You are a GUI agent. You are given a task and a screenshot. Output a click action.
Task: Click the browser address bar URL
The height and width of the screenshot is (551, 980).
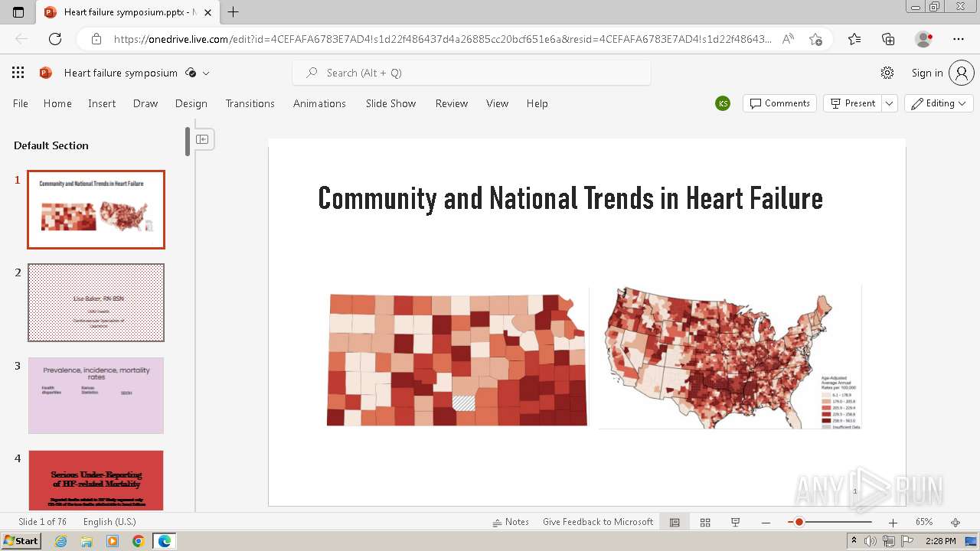(x=443, y=39)
